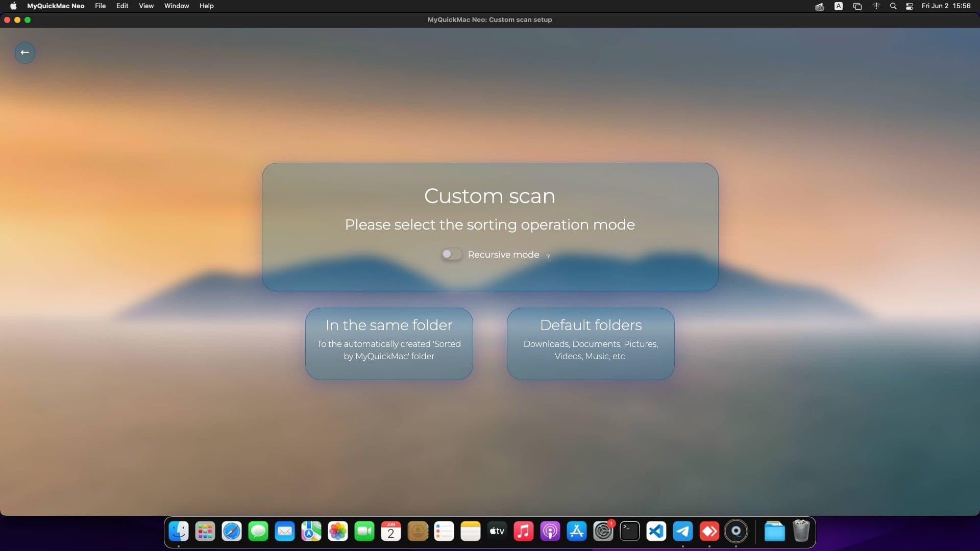Open the Help menu
This screenshot has width=980, height=551.
[206, 6]
